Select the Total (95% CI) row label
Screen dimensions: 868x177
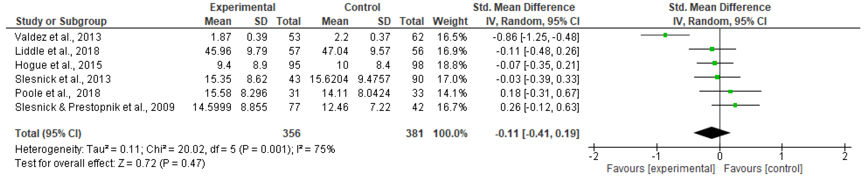(x=48, y=133)
